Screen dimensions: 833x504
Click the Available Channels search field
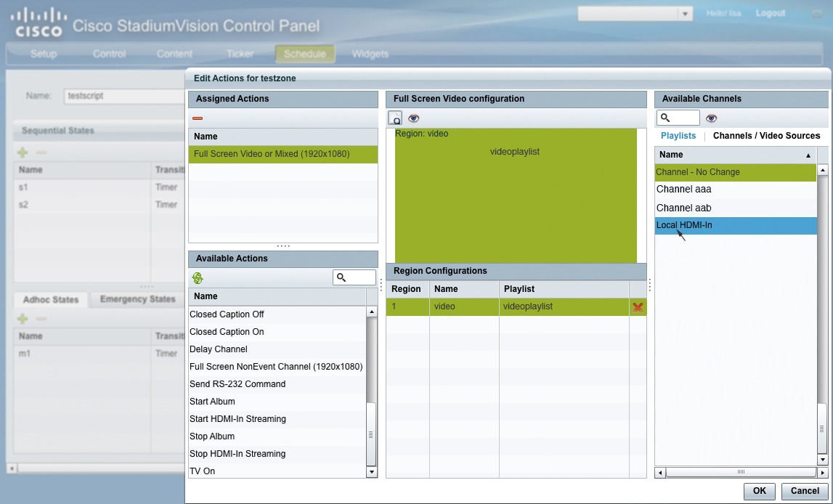pos(678,118)
